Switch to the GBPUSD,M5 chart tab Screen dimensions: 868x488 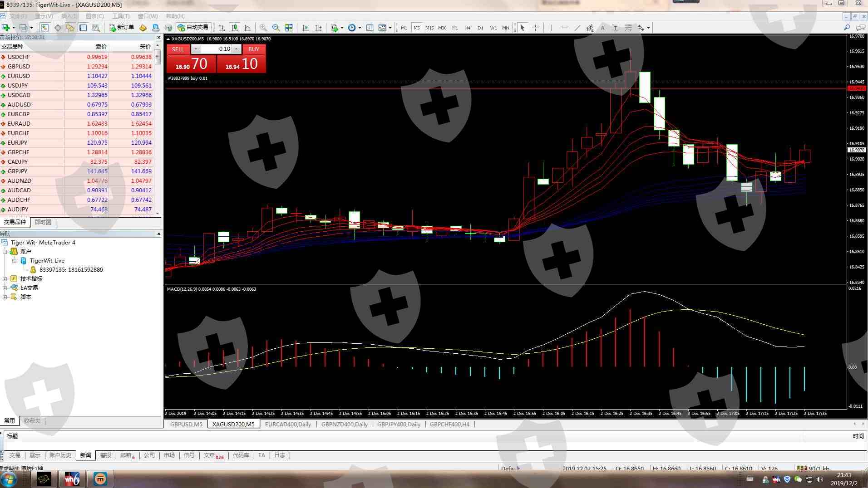tap(186, 425)
